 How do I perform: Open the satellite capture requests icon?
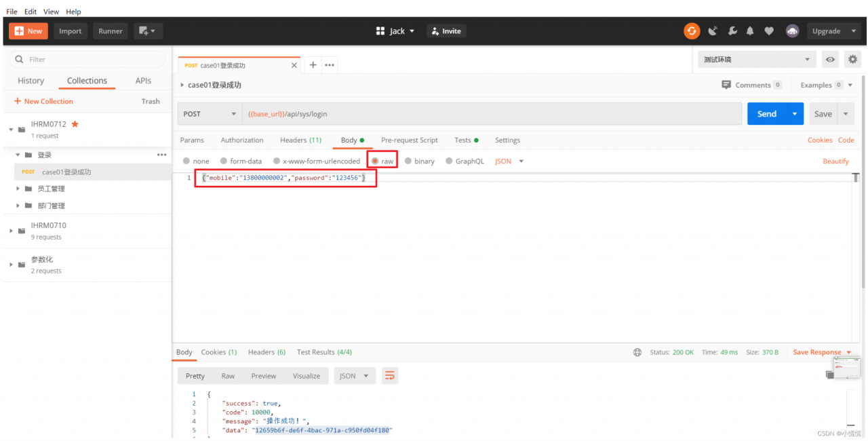point(713,31)
